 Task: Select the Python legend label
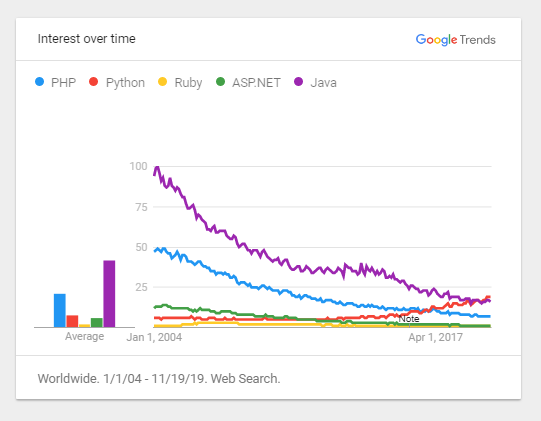[125, 83]
